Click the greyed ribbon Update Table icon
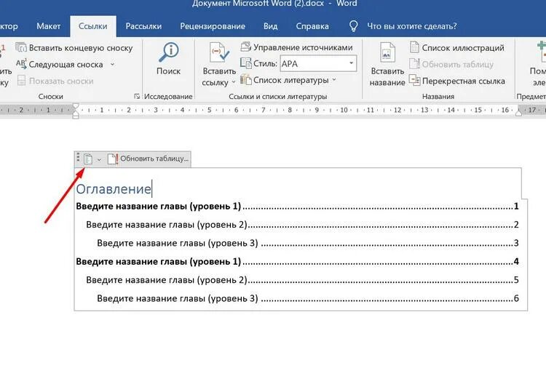The height and width of the screenshot is (392, 546). tap(414, 64)
